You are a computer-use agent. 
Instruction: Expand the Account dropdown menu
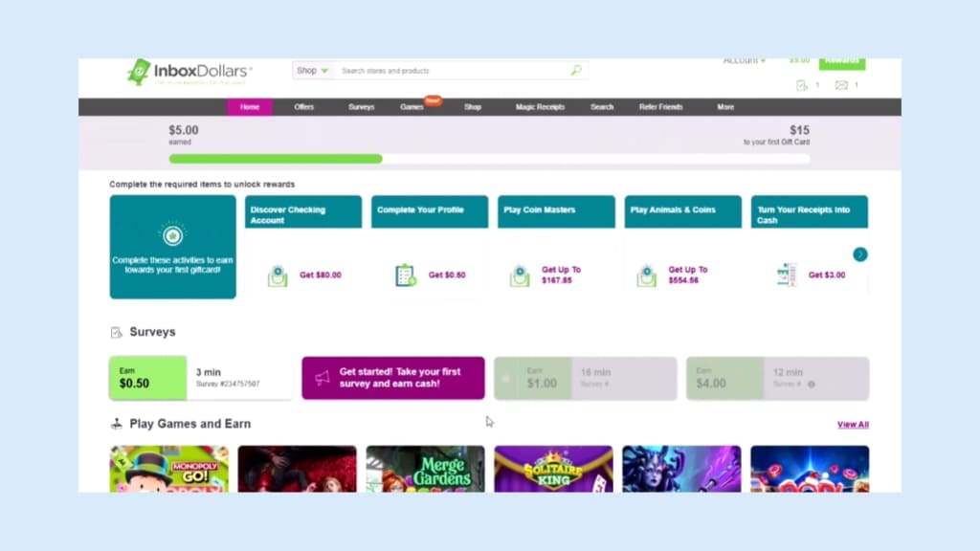tap(744, 59)
